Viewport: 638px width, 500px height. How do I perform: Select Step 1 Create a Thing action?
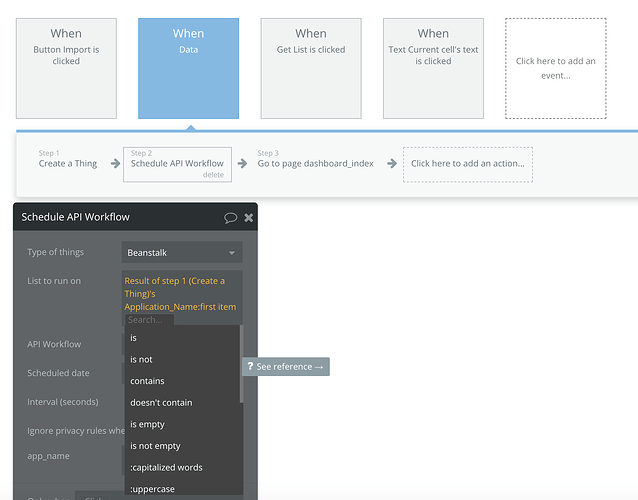(68, 159)
